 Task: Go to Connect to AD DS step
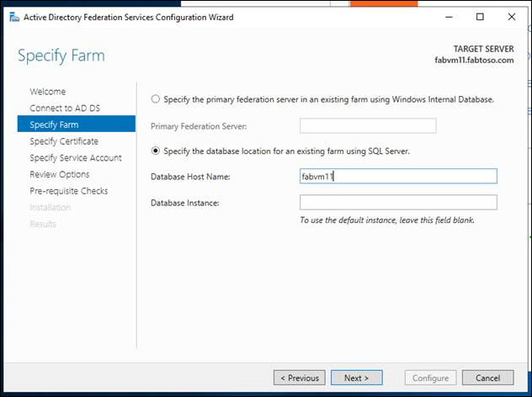(x=65, y=109)
